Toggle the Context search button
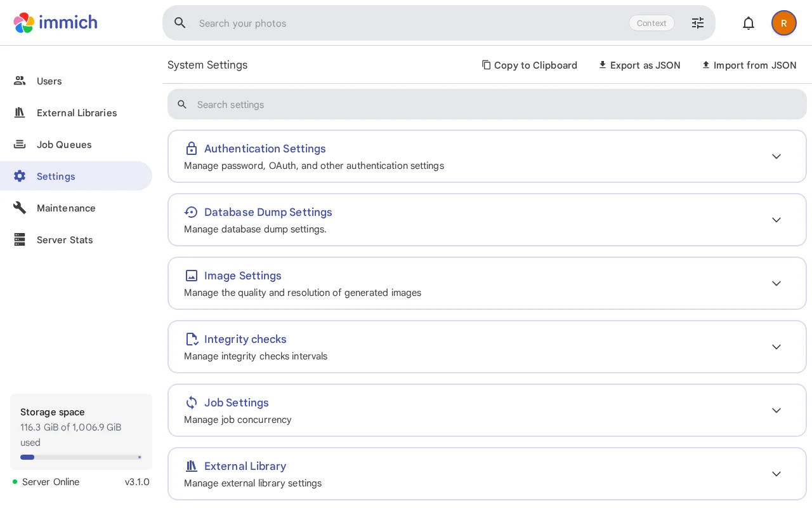Screen dimensions: 812x508 [x=652, y=23]
